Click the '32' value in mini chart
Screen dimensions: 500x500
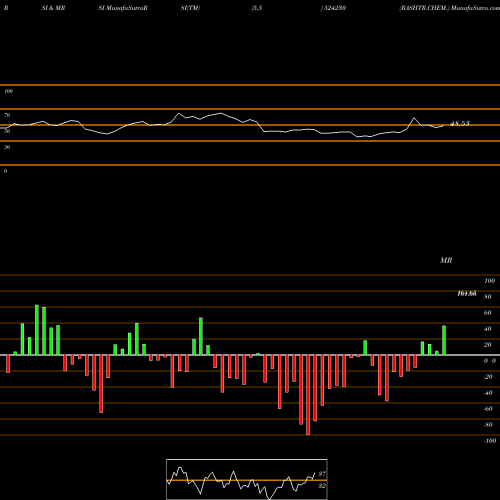[x=322, y=486]
